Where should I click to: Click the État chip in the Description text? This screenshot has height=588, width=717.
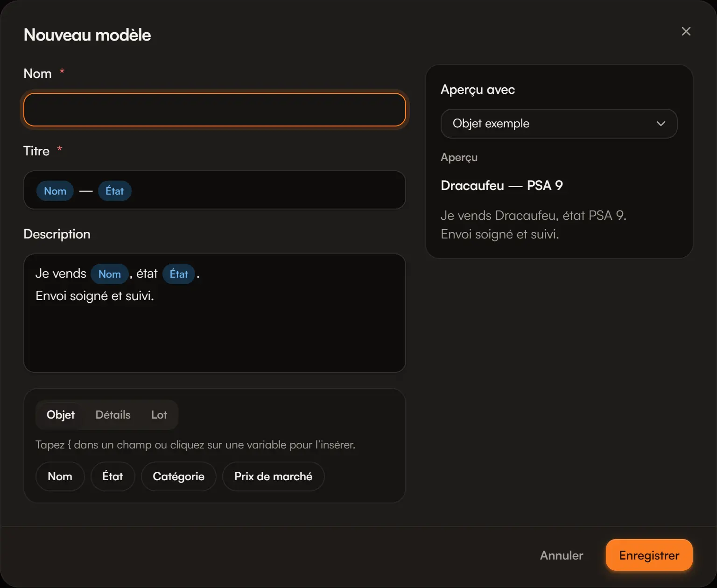pyautogui.click(x=179, y=274)
